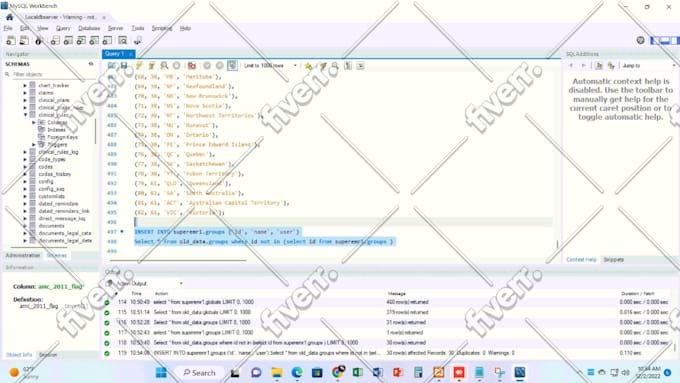Click the create stored procedure icon
The width and height of the screenshot is (680, 383).
click(94, 41)
